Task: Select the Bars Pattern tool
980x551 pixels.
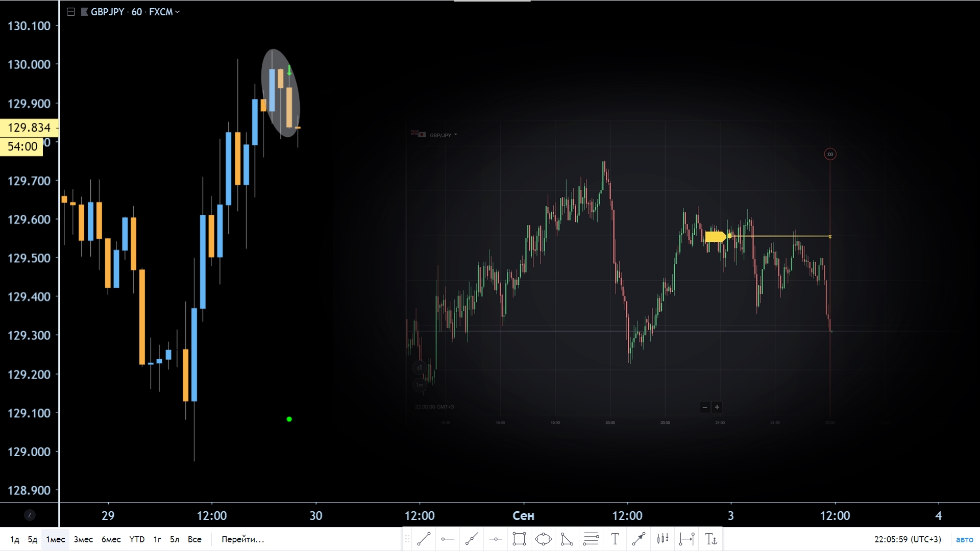Action: [x=663, y=539]
